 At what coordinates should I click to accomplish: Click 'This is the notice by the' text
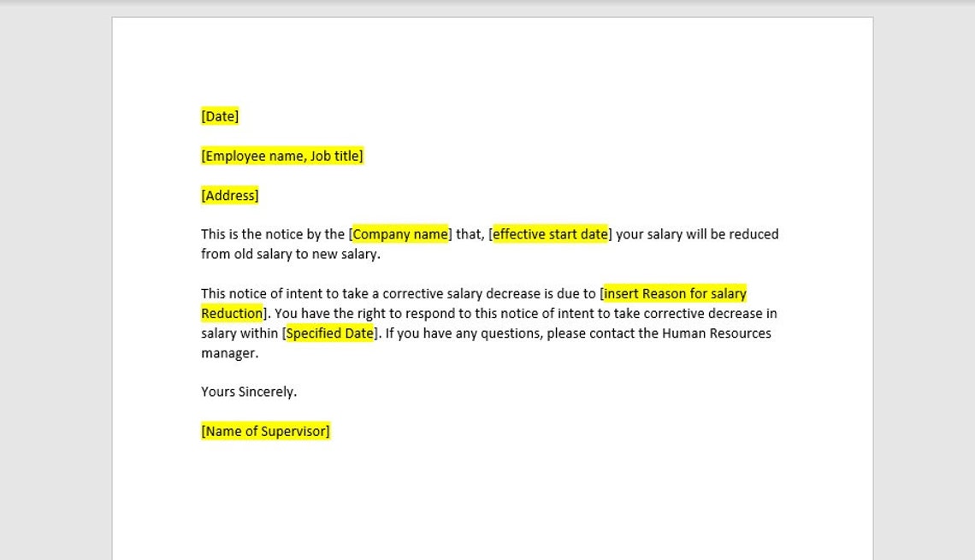click(272, 234)
